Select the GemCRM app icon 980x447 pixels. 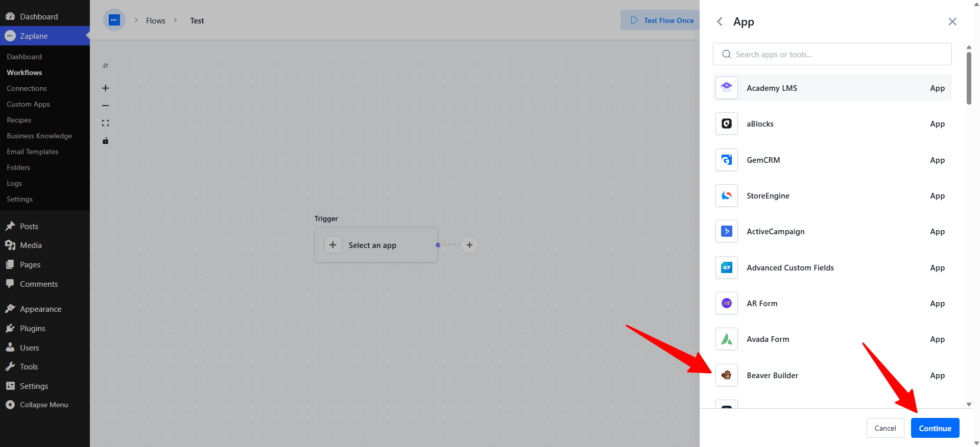coord(727,160)
